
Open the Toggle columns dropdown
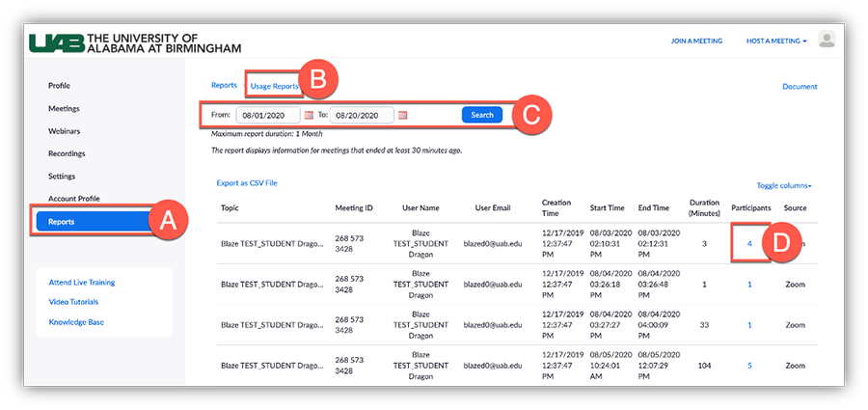point(783,185)
